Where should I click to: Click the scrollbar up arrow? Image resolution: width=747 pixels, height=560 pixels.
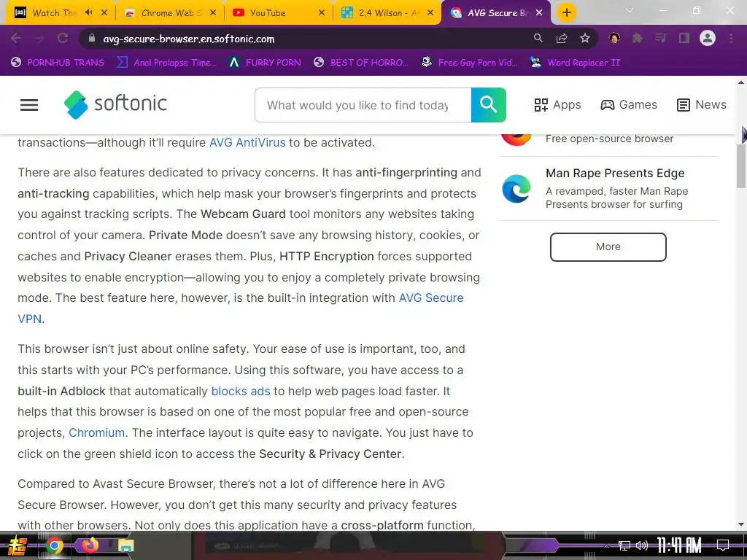[741, 82]
